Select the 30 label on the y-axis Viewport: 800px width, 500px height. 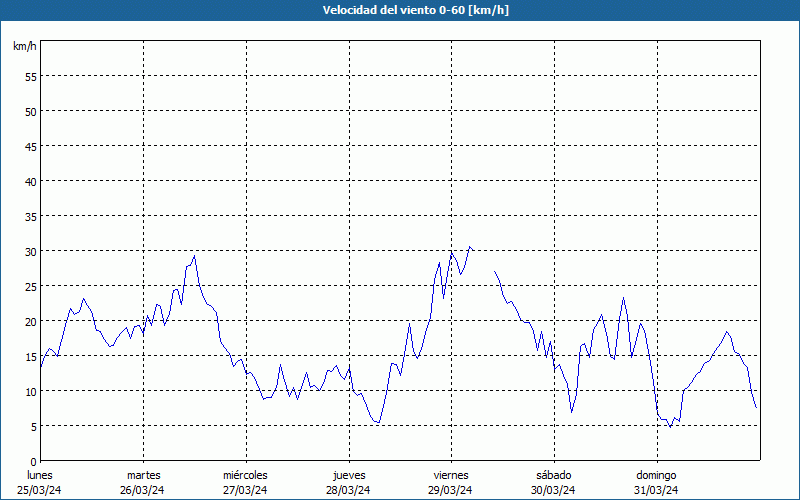[x=31, y=251]
